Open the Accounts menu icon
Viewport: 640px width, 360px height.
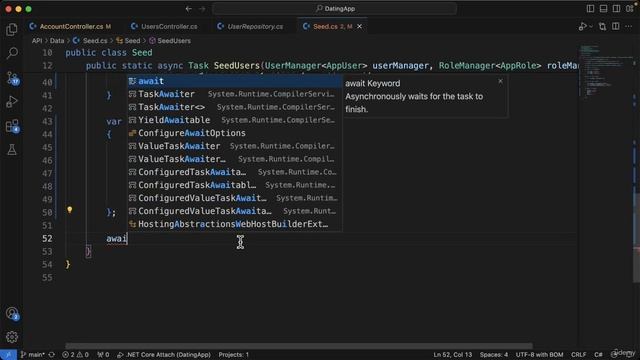[12, 313]
